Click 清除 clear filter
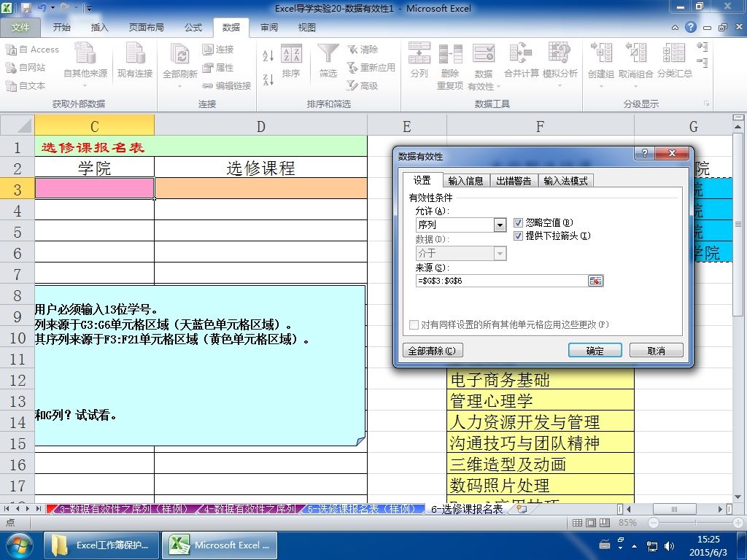The width and height of the screenshot is (747, 560). (x=363, y=49)
